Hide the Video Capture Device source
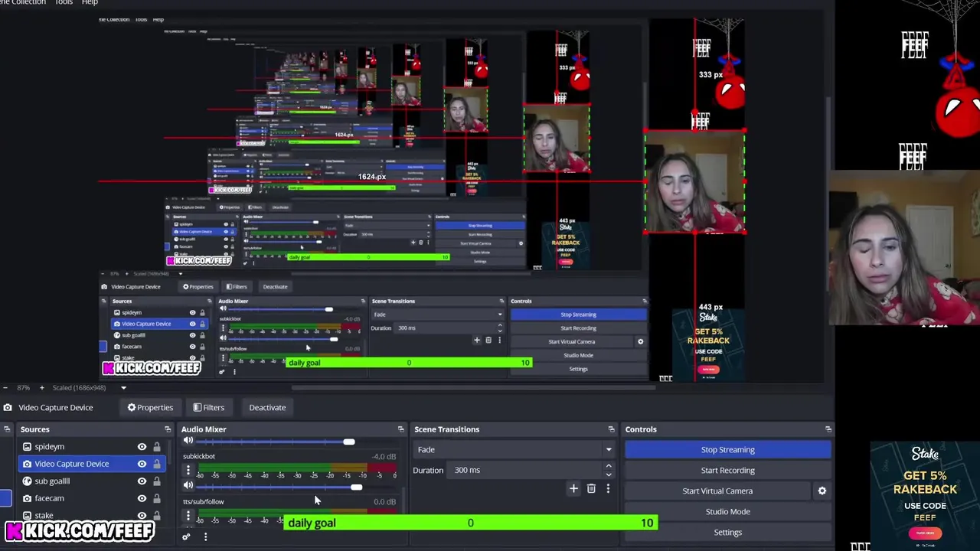The image size is (980, 551). 142,464
